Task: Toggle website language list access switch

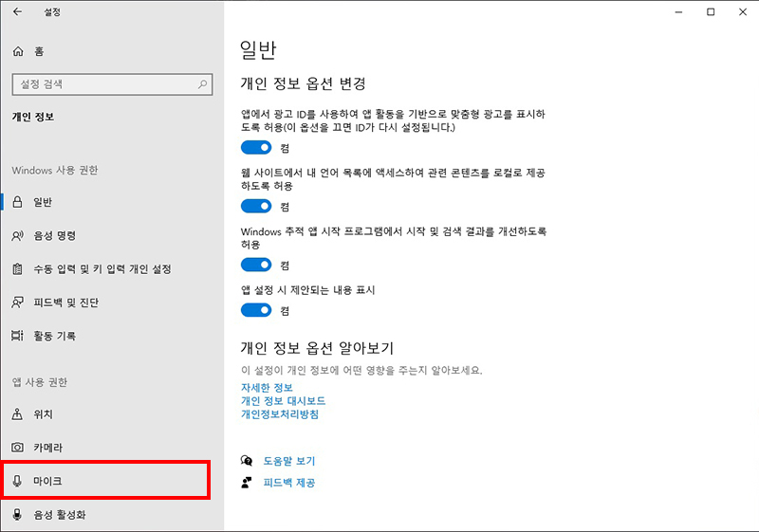Action: coord(256,207)
